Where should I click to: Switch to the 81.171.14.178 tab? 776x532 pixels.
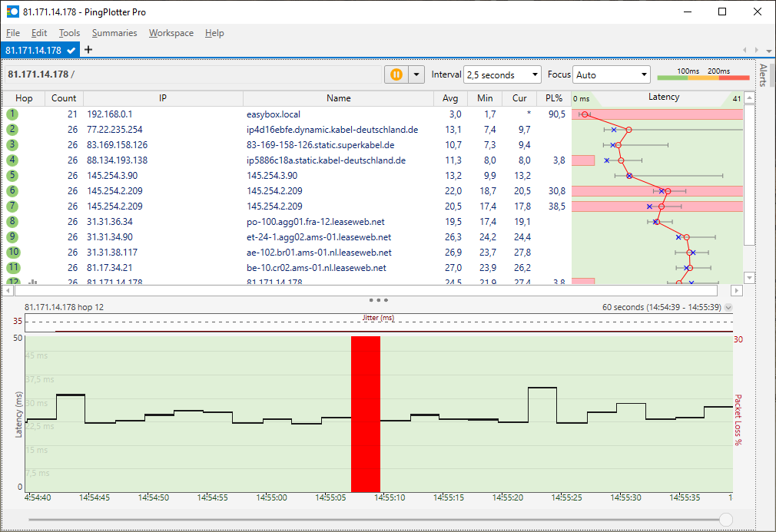pos(35,49)
